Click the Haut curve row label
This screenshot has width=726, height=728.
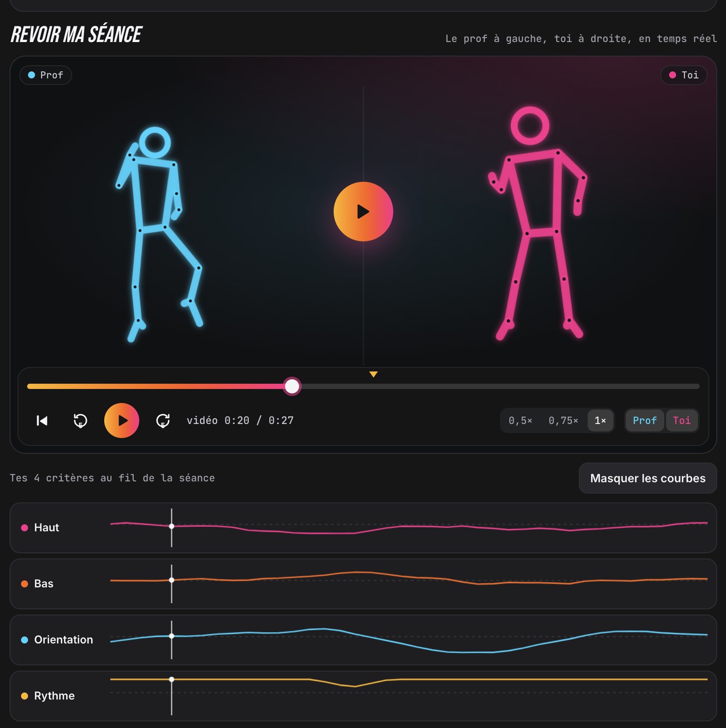click(47, 528)
